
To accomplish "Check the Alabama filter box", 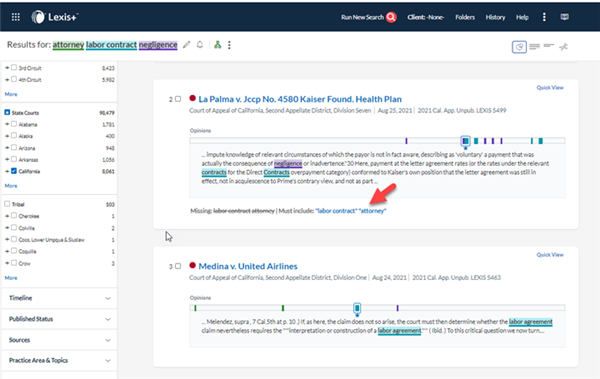I will pos(14,124).
